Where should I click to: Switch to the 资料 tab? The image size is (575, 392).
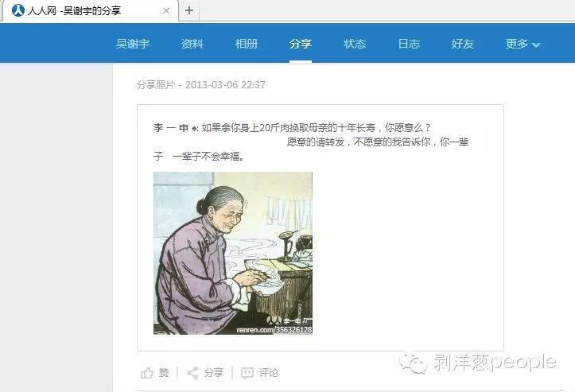(192, 44)
